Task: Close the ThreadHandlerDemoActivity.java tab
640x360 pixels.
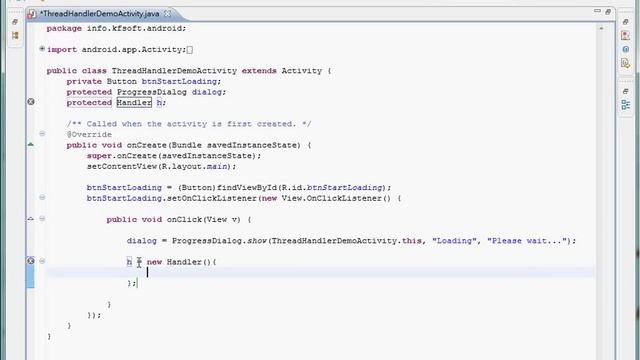Action: click(168, 13)
